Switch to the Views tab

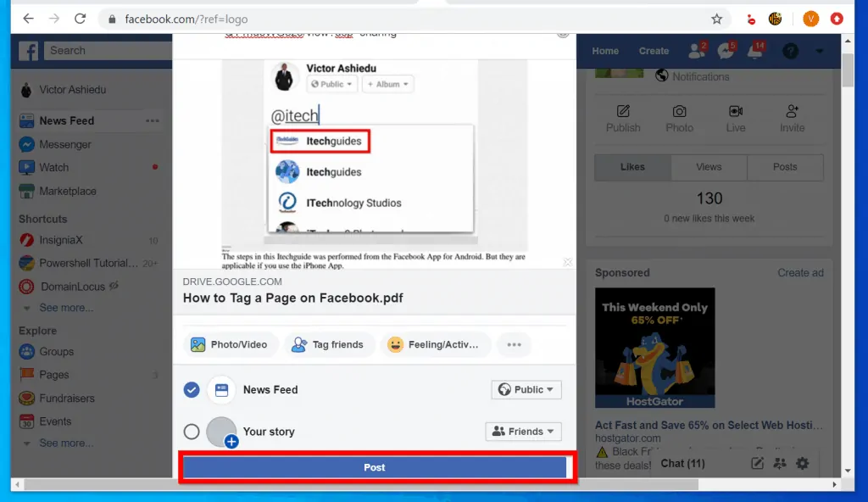[709, 167]
